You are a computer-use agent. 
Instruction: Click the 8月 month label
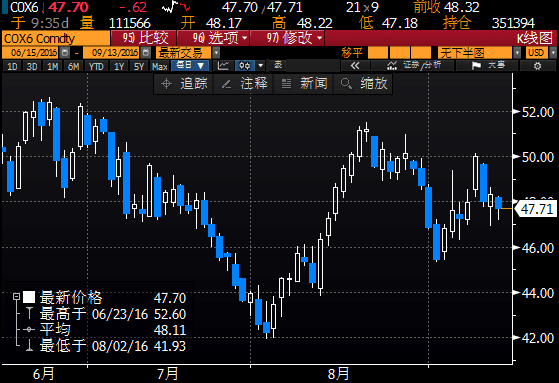coord(338,374)
